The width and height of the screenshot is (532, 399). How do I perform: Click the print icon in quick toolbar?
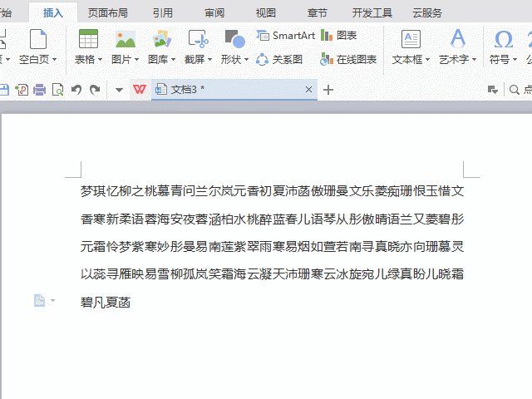39,90
